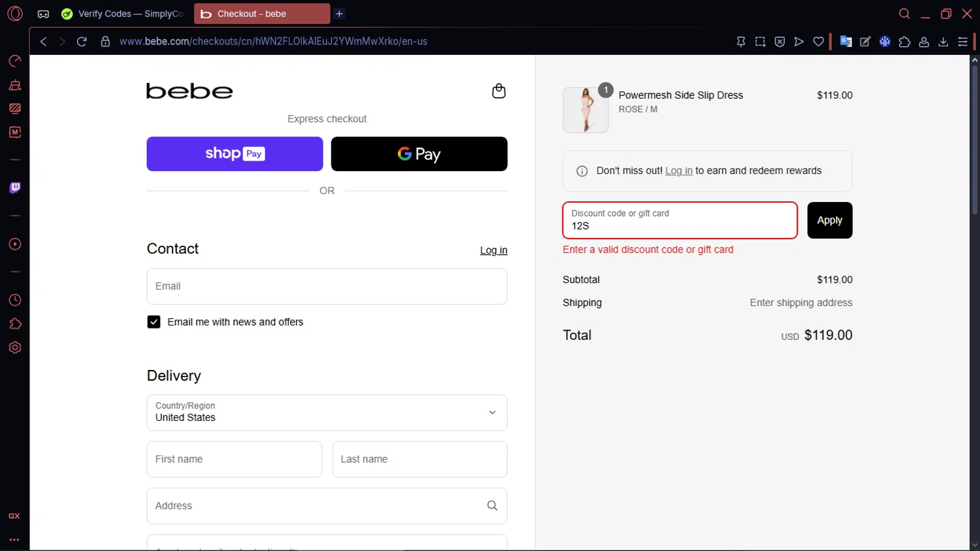The image size is (980, 551).
Task: Focus the First name field
Action: coord(235,459)
